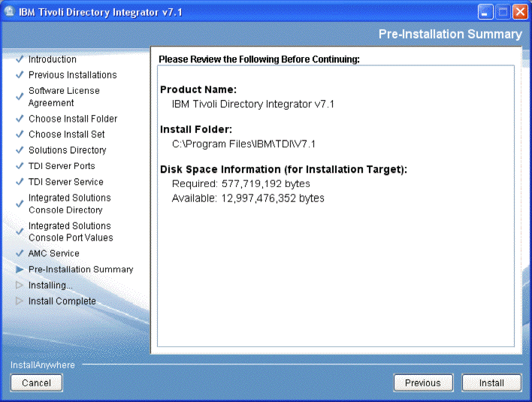Click the Disk Space Information heading
Image resolution: width=532 pixels, height=402 pixels.
[283, 169]
